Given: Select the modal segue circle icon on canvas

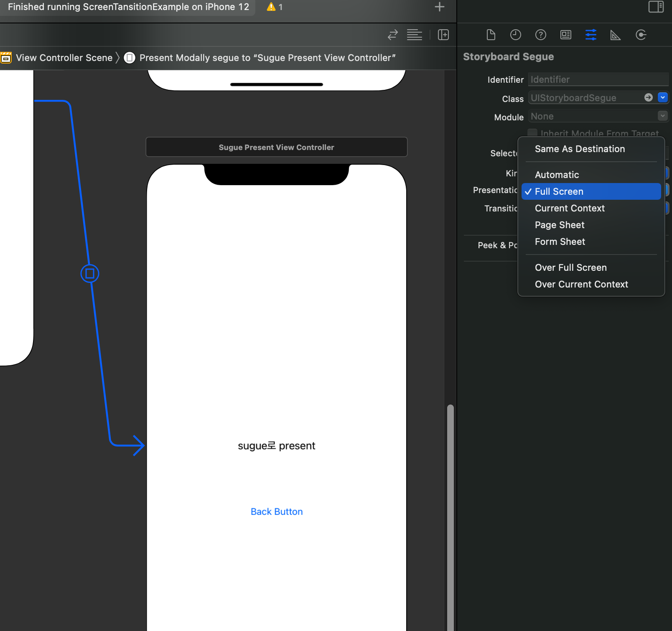Looking at the screenshot, I should click(90, 274).
